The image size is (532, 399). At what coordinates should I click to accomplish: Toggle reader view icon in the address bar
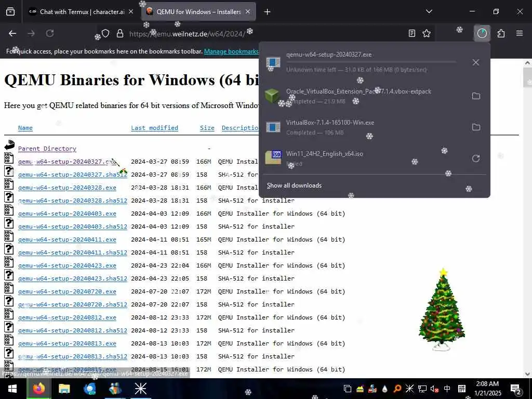[412, 33]
